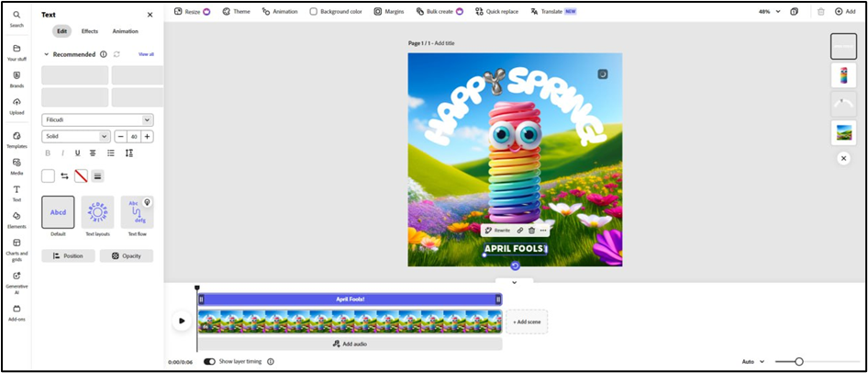Toggle bold text formatting
The image size is (868, 373).
[x=48, y=153]
